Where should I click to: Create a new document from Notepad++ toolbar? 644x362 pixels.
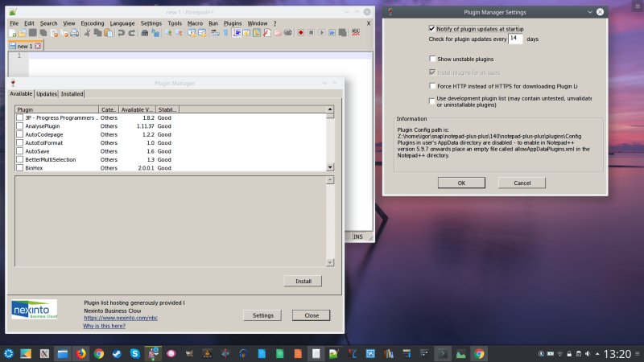(x=13, y=33)
